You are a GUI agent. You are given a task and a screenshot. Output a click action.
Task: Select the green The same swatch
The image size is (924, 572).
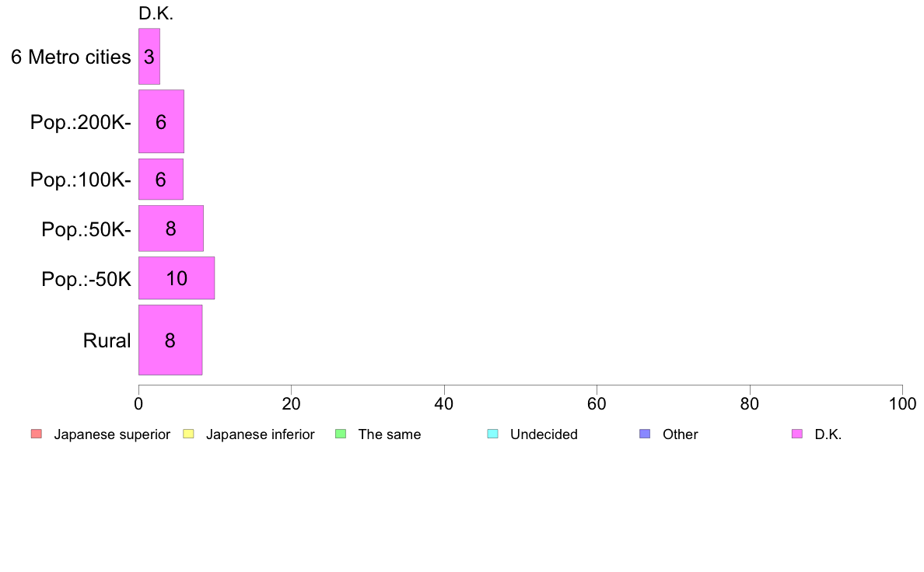341,434
